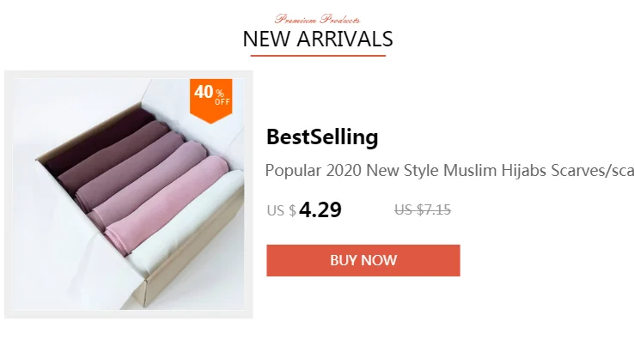Click the number 40 on the orange badge
The image size is (634, 364).
click(204, 92)
